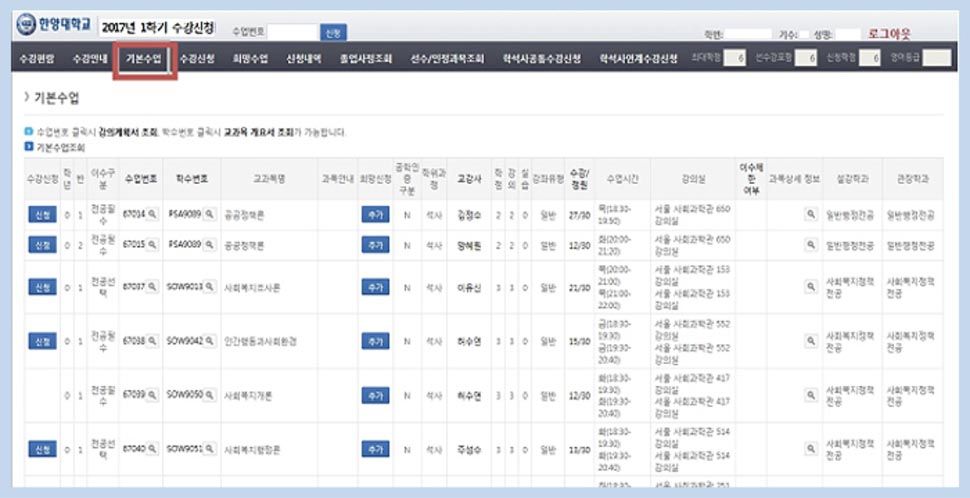Click magnifier icon next to class number 67014
970x498 pixels.
coord(153,214)
